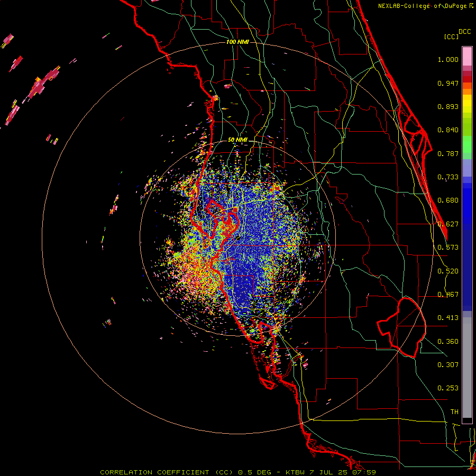
Task: Select the 0.840 scale value
Action: [x=448, y=130]
